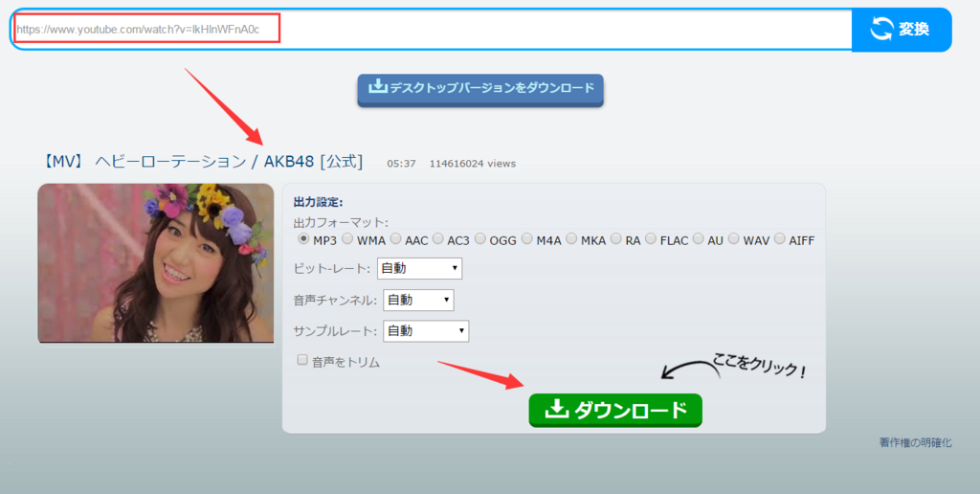
Task: Open the 著作権の明確化 link
Action: coord(916,442)
